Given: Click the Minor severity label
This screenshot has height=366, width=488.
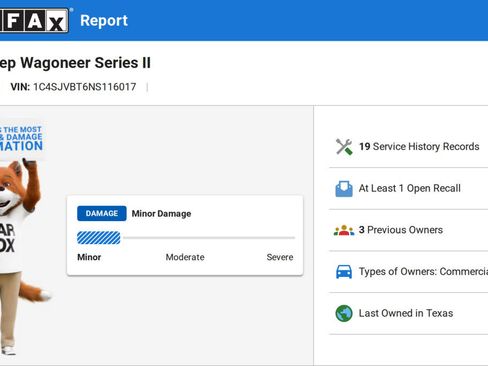Looking at the screenshot, I should point(89,257).
